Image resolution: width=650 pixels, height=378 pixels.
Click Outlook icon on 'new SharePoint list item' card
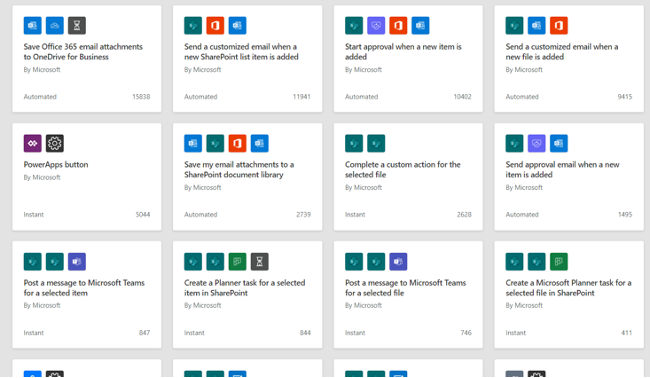(238, 25)
